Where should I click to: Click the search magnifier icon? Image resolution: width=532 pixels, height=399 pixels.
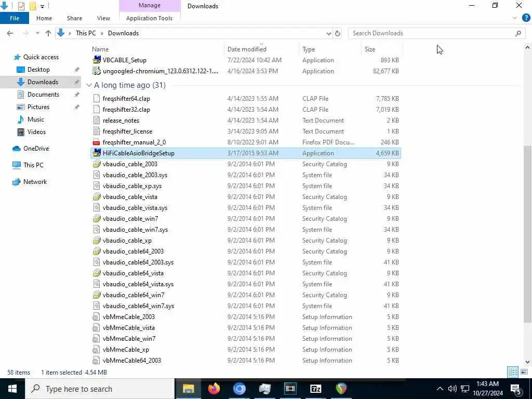(x=518, y=33)
